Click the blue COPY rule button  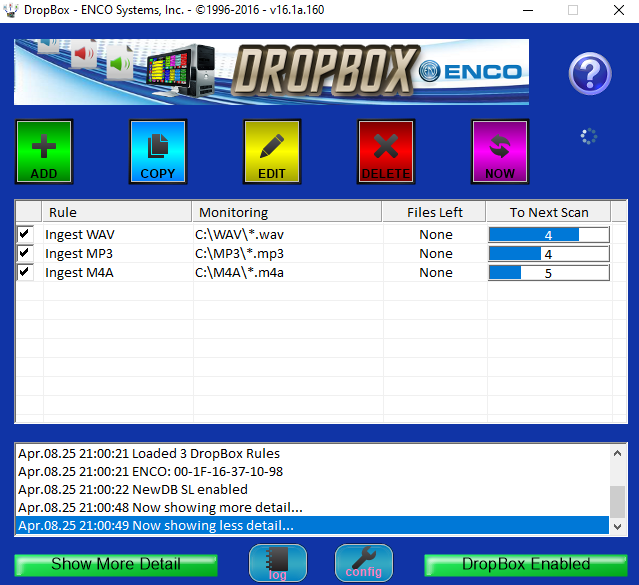coord(158,152)
